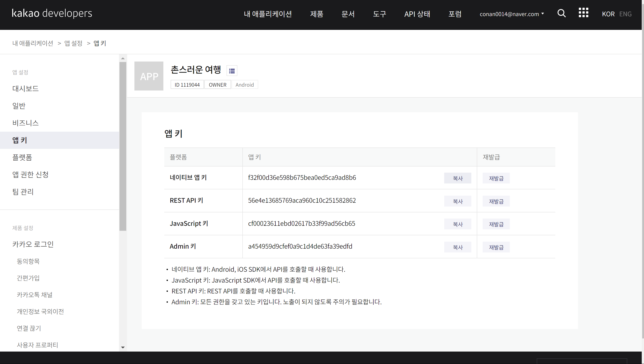The image size is (644, 364).
Task: Open 카카오톡 채널 sub-item
Action: [34, 295]
